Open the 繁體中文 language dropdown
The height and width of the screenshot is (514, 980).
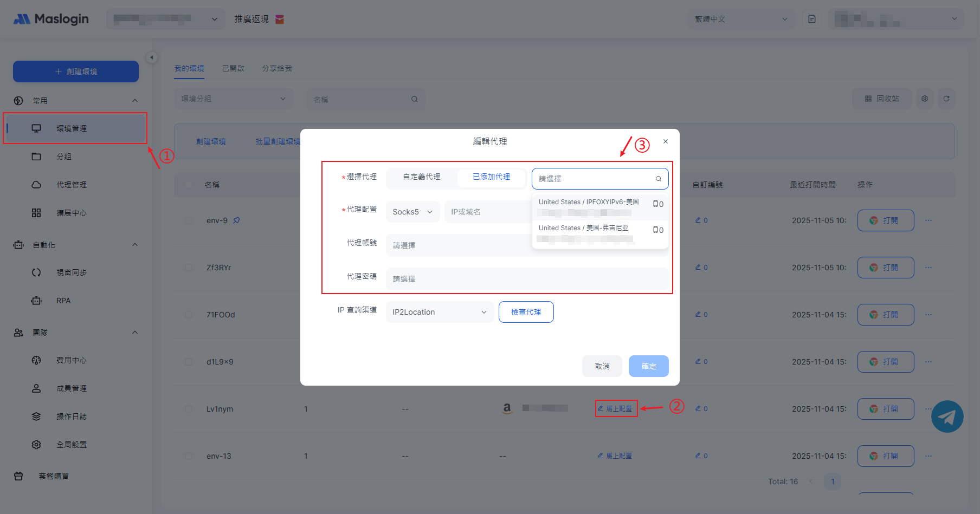point(740,19)
